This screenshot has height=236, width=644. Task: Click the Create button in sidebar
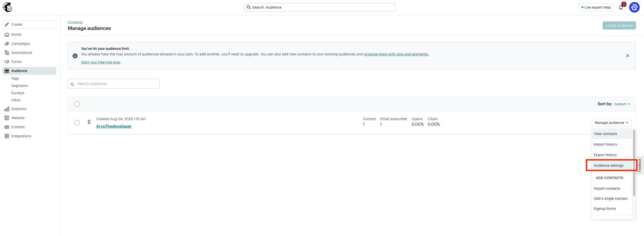click(x=29, y=24)
